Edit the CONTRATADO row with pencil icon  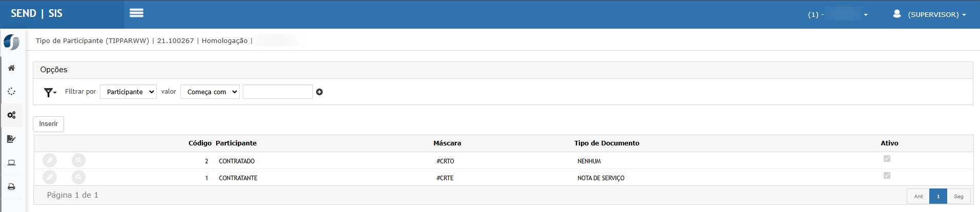click(50, 161)
